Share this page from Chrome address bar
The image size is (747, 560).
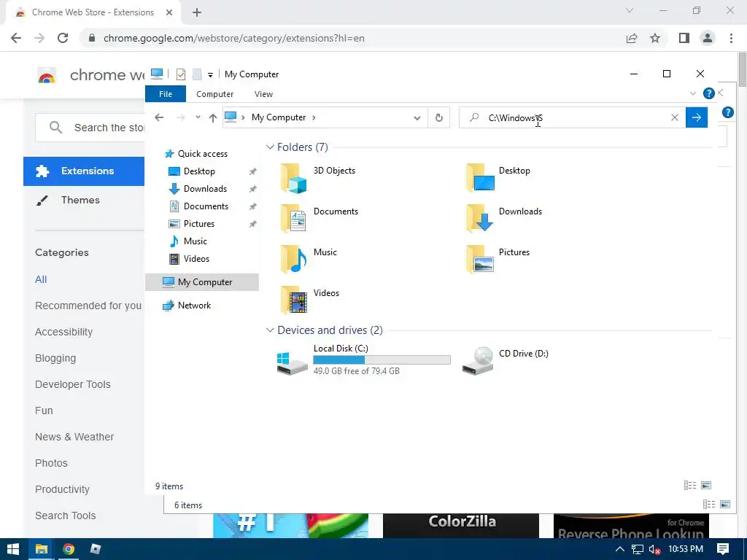[x=632, y=38]
